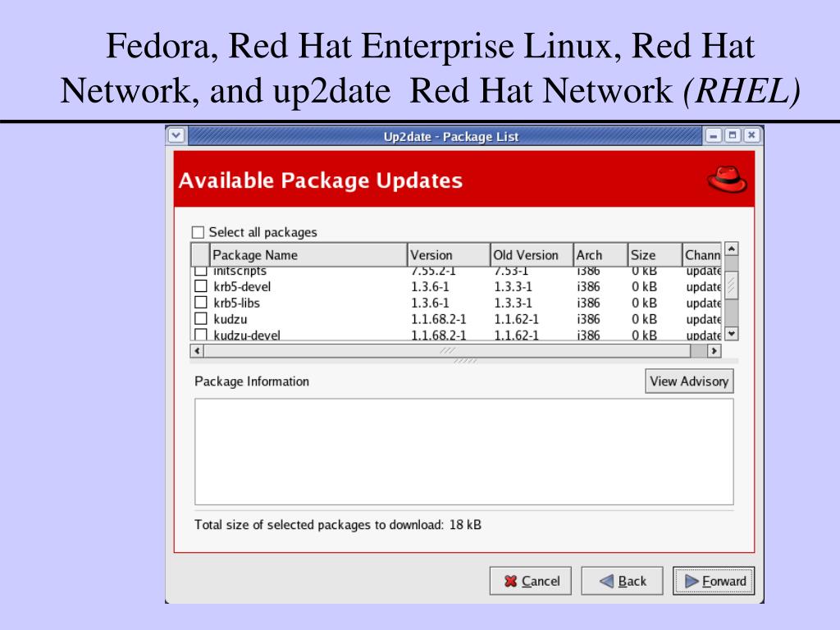The height and width of the screenshot is (630, 840).
Task: Click the package list scroll down arrow
Action: (x=732, y=333)
